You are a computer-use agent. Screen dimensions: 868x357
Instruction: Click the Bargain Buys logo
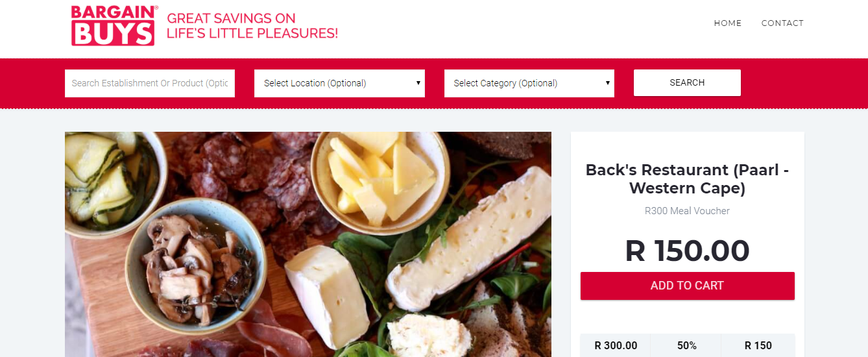[x=114, y=25]
